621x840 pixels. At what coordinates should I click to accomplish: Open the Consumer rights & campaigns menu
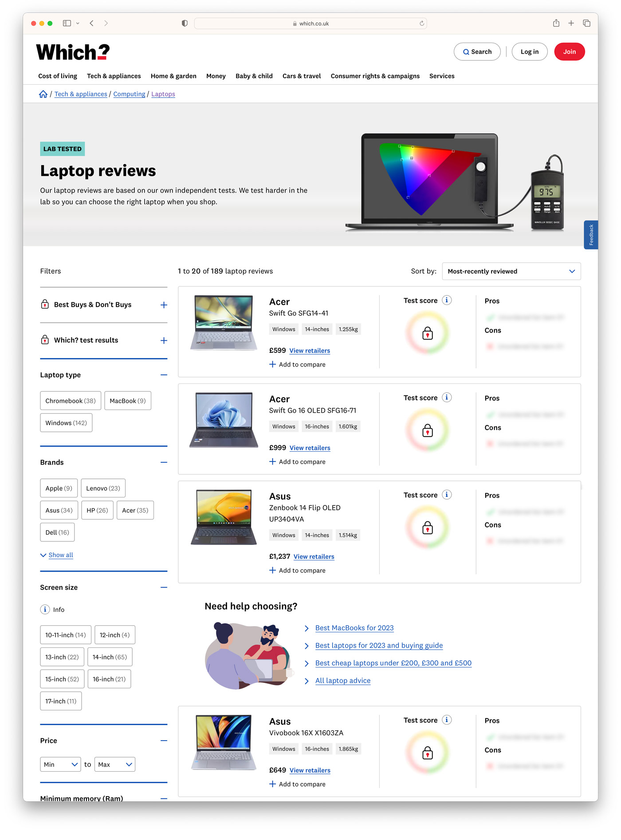click(x=375, y=76)
